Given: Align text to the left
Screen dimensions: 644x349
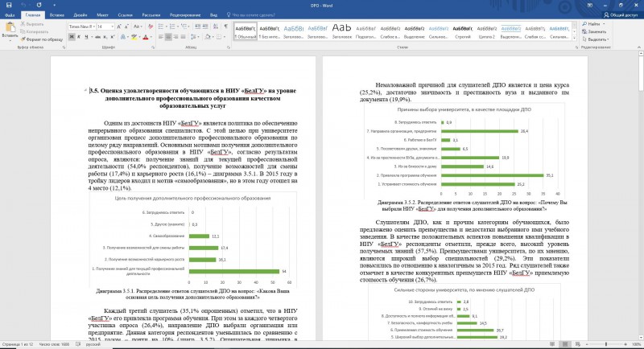Looking at the screenshot, I should click(160, 37).
